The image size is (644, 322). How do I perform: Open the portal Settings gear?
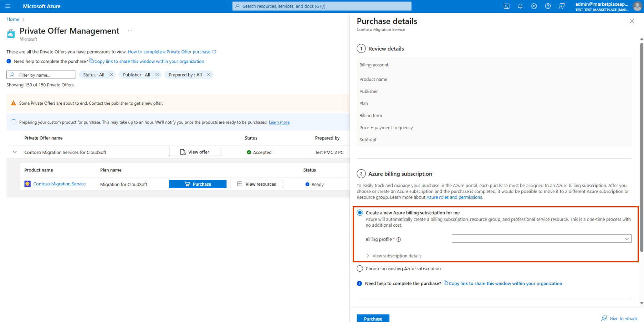coord(534,6)
